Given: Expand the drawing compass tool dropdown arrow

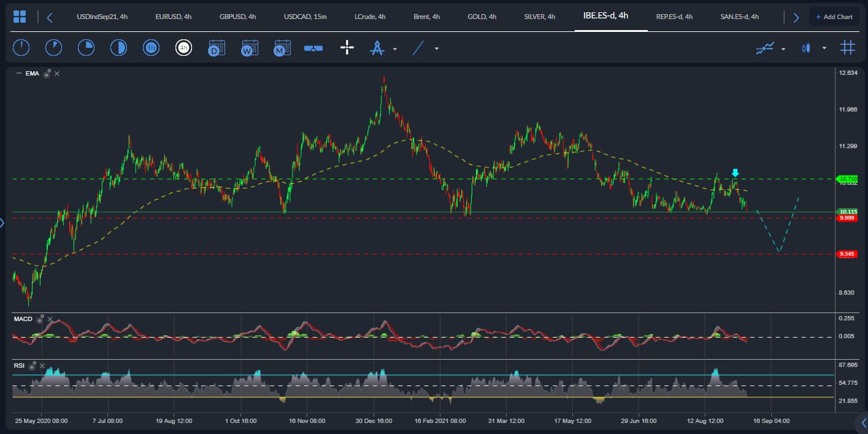Looking at the screenshot, I should tap(395, 48).
